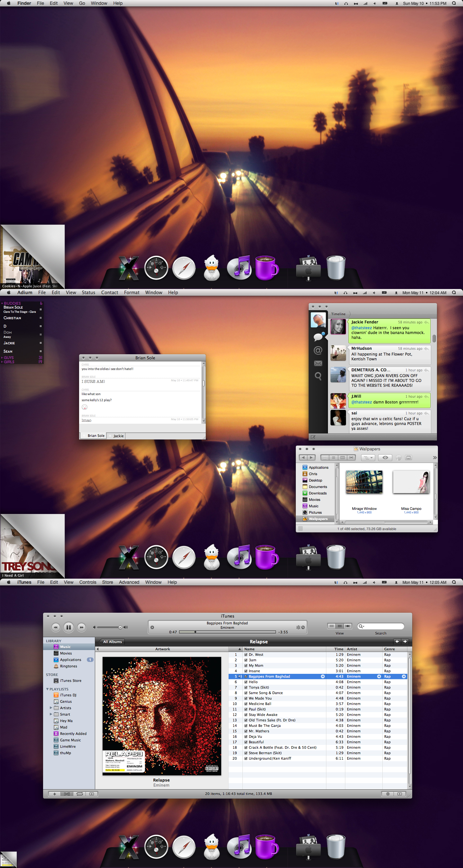Show hidden Finder toolbar items chevron
The width and height of the screenshot is (463, 868).
click(435, 457)
